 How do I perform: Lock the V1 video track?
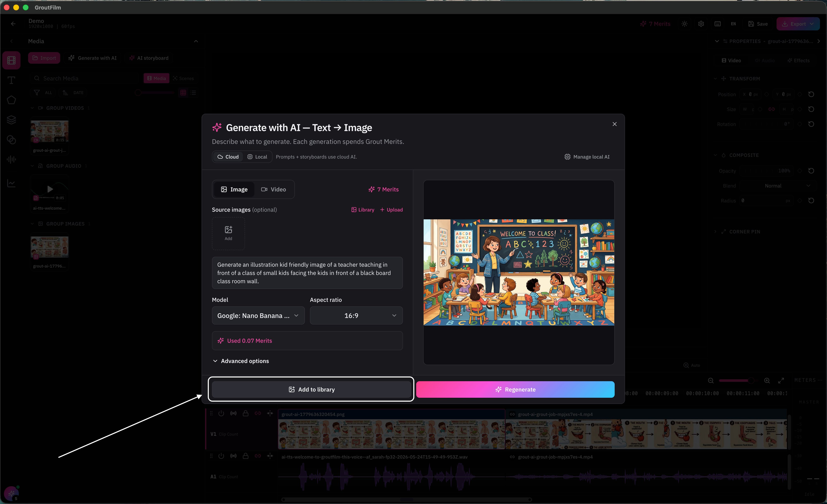tap(246, 413)
